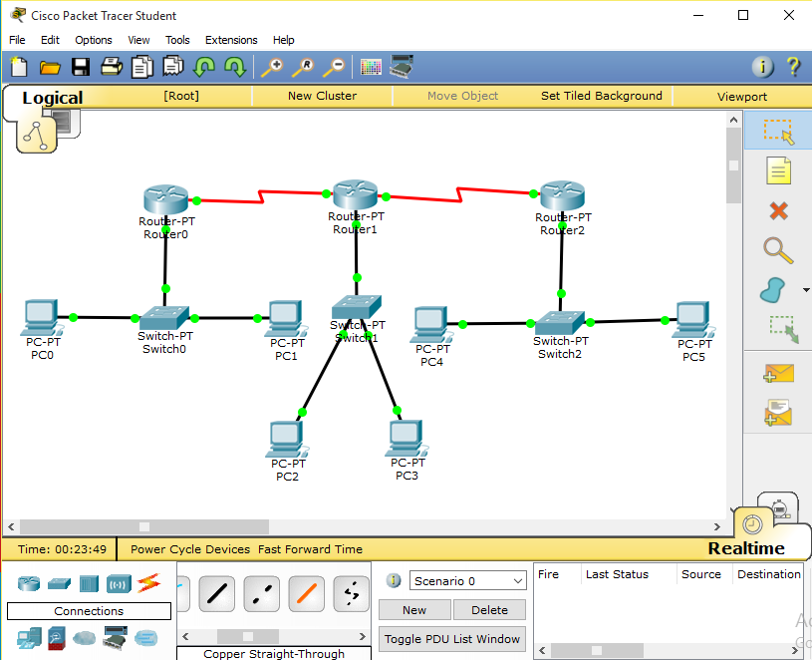
Task: Choose the Wireless Devices category icon
Action: 115,581
